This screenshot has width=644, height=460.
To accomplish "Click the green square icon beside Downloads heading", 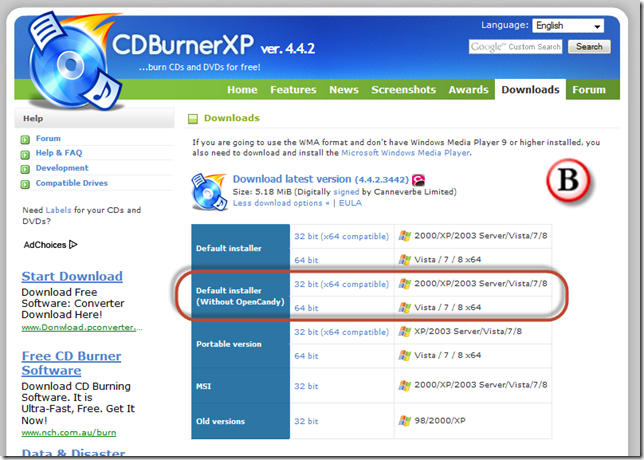I will pos(193,119).
